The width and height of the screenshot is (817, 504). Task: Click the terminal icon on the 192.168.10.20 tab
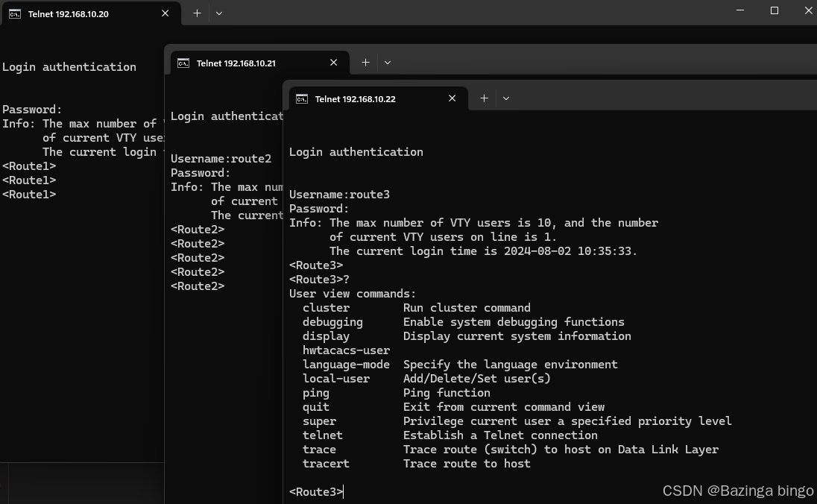pos(15,13)
